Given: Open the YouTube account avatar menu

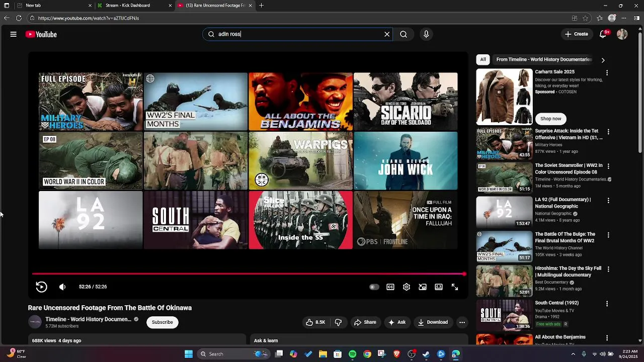Looking at the screenshot, I should pyautogui.click(x=622, y=34).
